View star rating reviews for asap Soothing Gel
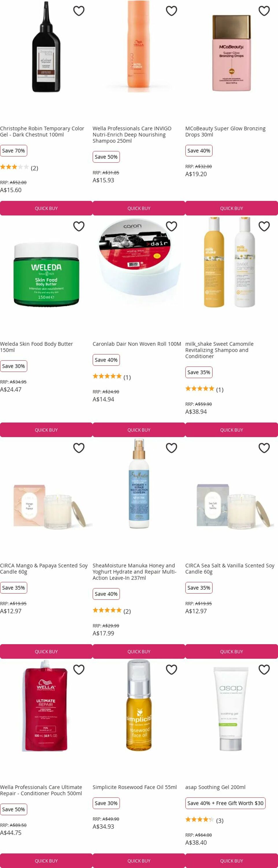The height and width of the screenshot is (868, 278). [204, 820]
